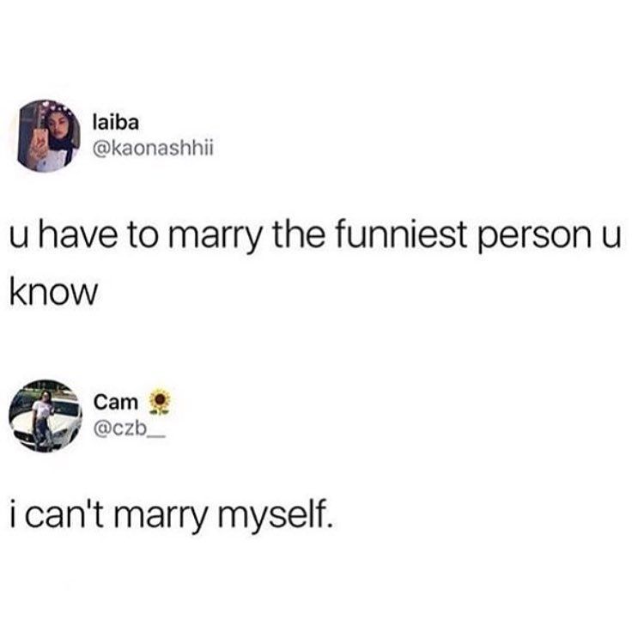This screenshot has height=644, width=644.
Task: Click "marry" in Cam's reply
Action: click(x=161, y=517)
